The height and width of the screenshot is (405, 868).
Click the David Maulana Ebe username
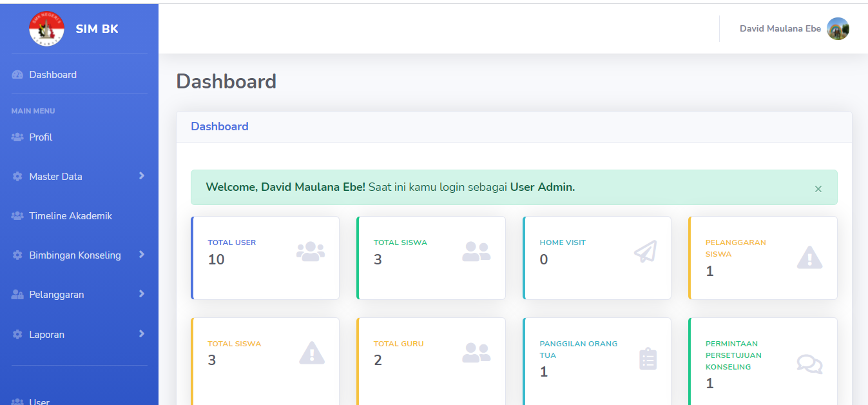(780, 28)
